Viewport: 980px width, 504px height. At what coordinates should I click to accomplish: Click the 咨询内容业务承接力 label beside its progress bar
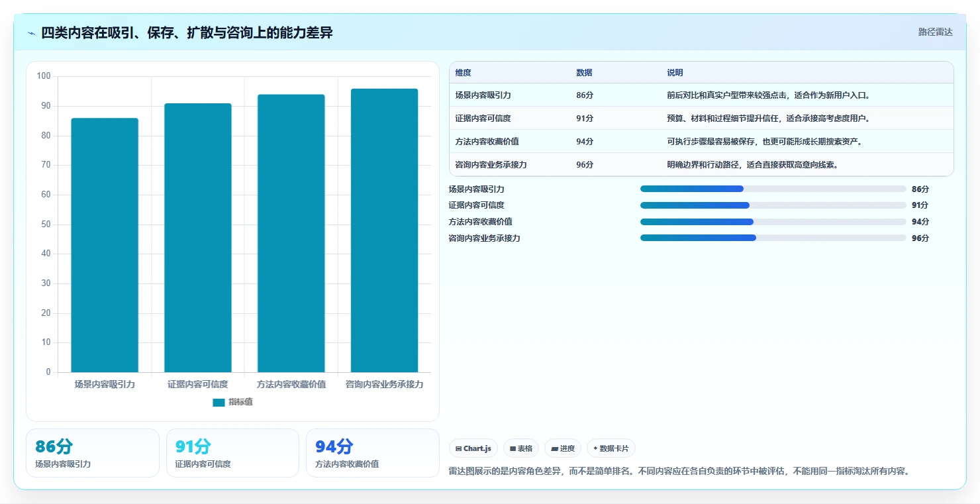484,238
